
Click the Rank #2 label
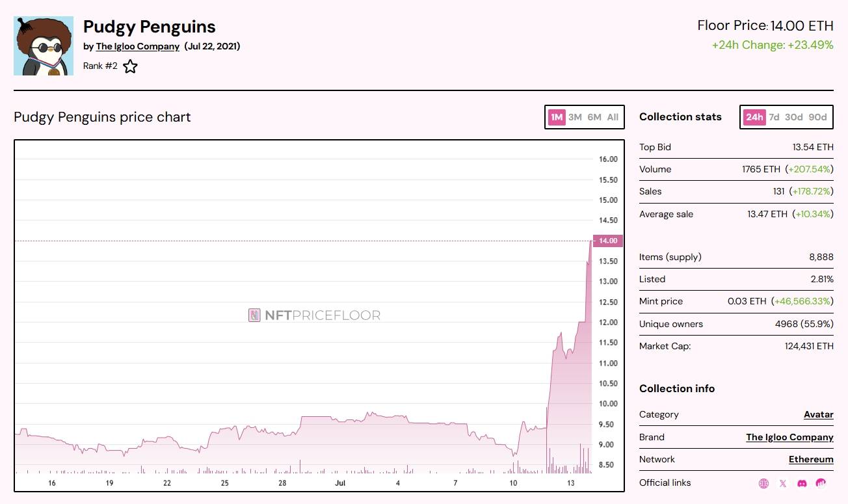point(100,66)
